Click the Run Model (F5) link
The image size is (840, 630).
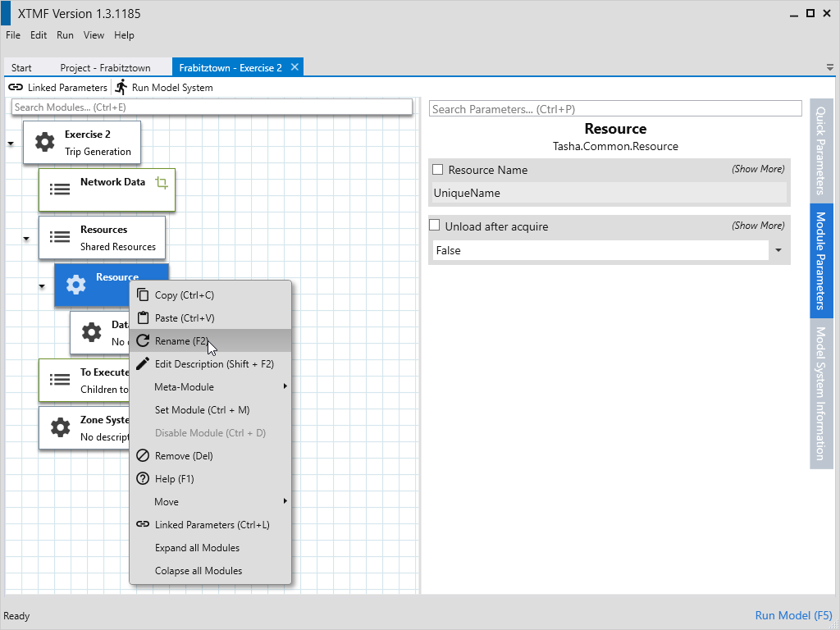pos(792,616)
